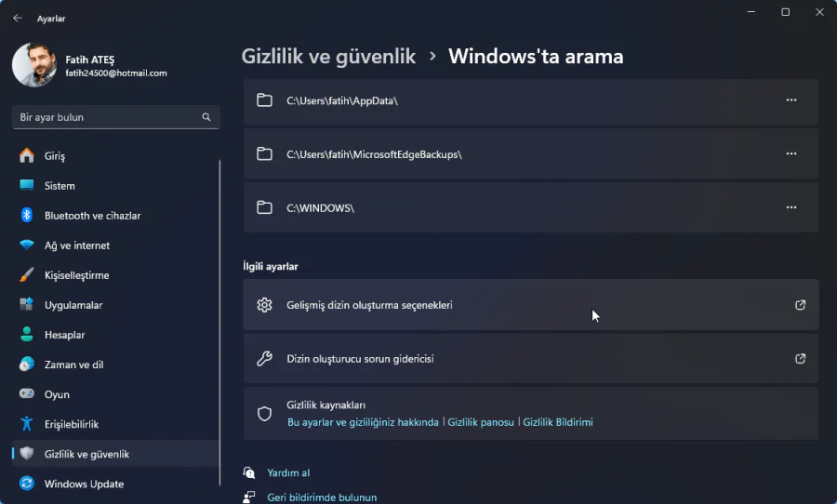Select the C:\WINDOWS\ path text

[x=320, y=208]
